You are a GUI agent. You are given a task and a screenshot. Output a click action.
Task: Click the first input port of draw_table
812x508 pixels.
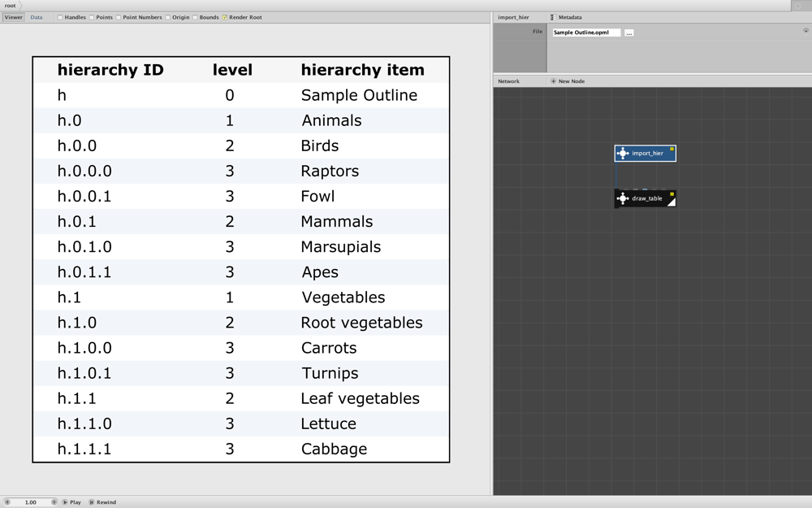point(617,190)
